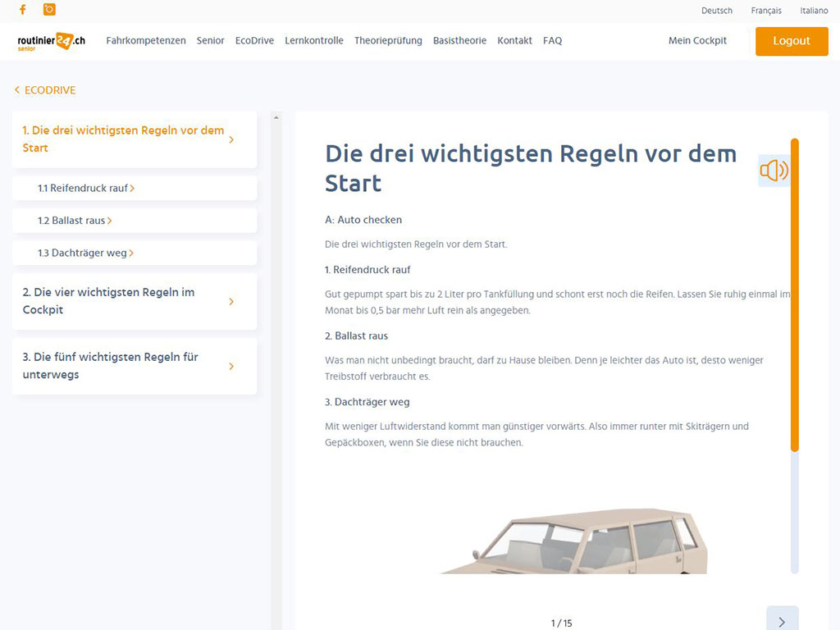Screen dimensions: 840x630
Task: Click the orange content scrollbar
Action: [x=794, y=295]
